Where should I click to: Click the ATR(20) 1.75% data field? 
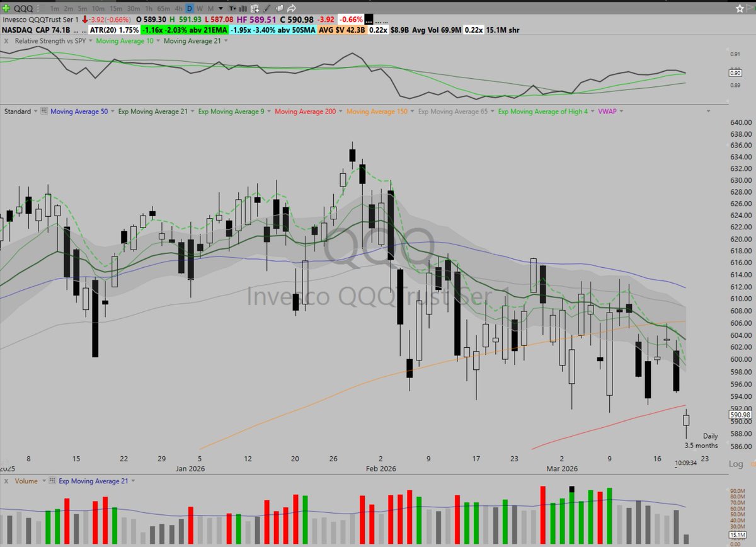[114, 30]
